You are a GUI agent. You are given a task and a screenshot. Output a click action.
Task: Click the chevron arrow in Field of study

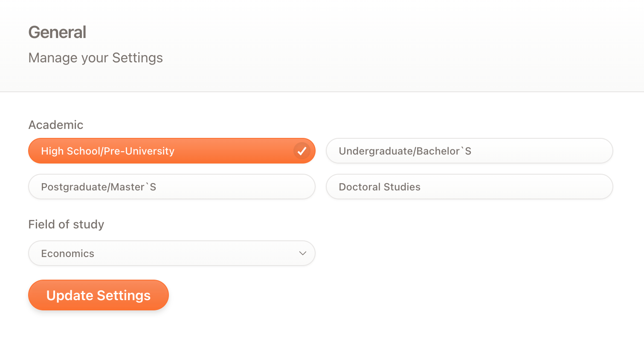303,253
